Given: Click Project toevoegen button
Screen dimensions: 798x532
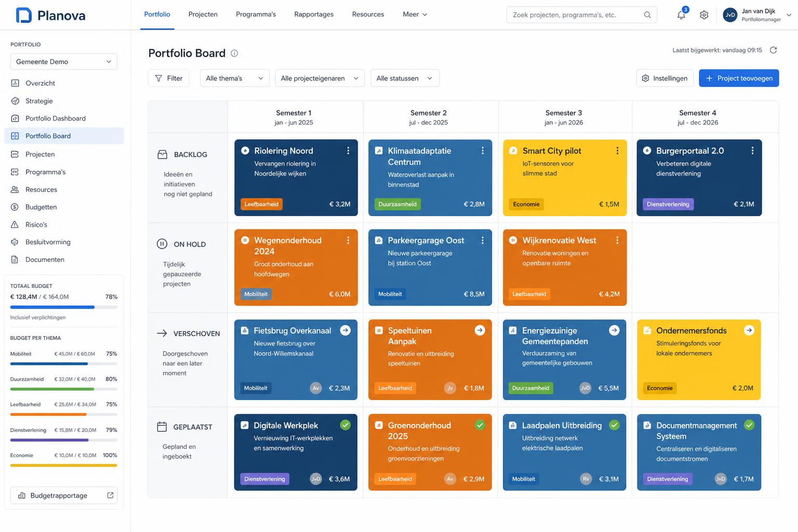Looking at the screenshot, I should (739, 78).
